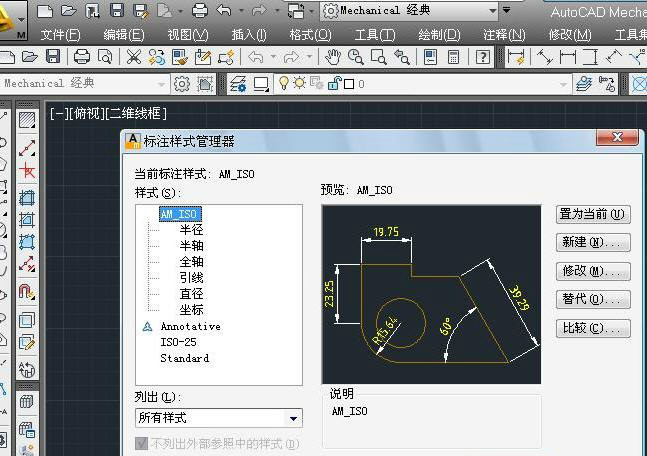647x456 pixels.
Task: Click the Aligned dimension icon
Action: click(x=545, y=57)
